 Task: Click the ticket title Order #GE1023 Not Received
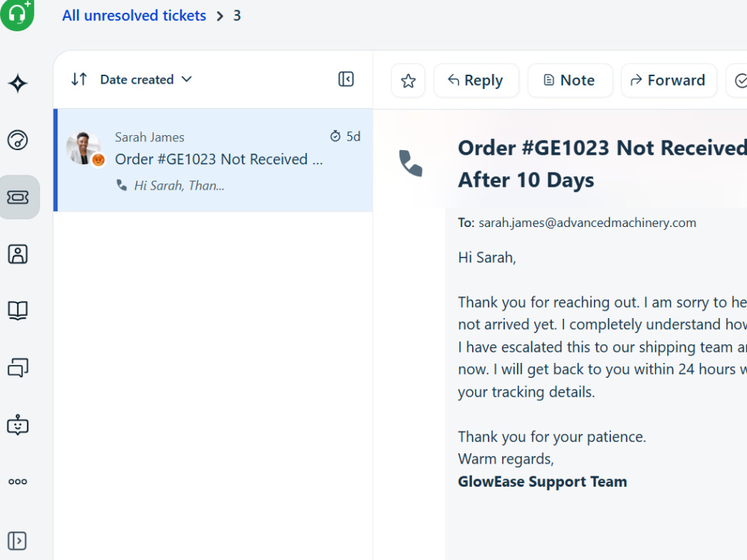602,164
